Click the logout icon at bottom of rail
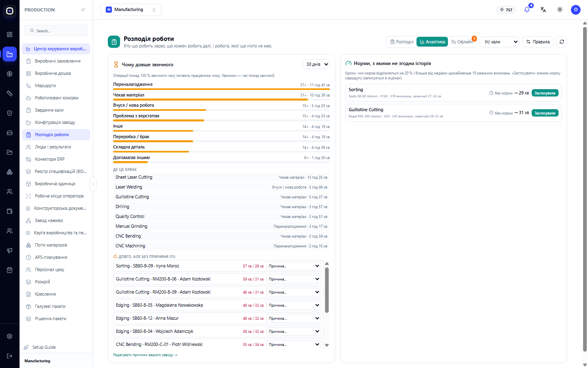 (x=9, y=356)
